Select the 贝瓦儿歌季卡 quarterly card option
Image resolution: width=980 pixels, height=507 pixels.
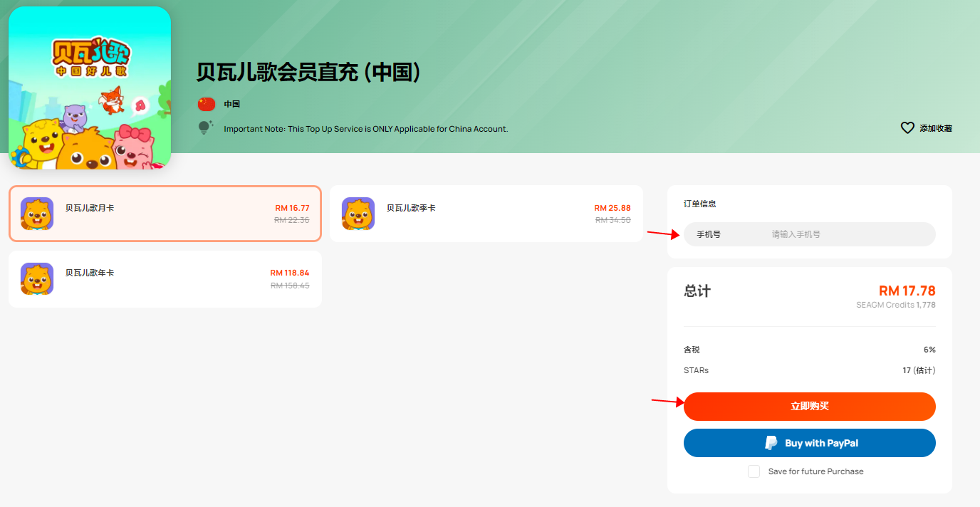486,214
